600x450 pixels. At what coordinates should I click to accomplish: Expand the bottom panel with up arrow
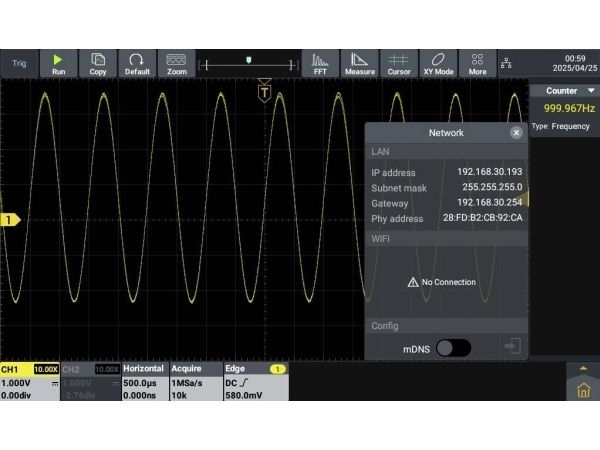[x=583, y=369]
